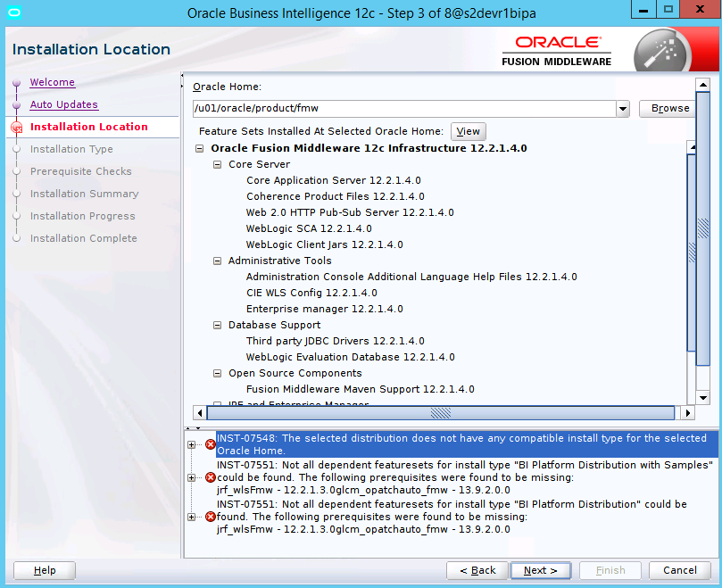Minimize the installer window
Viewport: 722px width, 588px height.
643,9
